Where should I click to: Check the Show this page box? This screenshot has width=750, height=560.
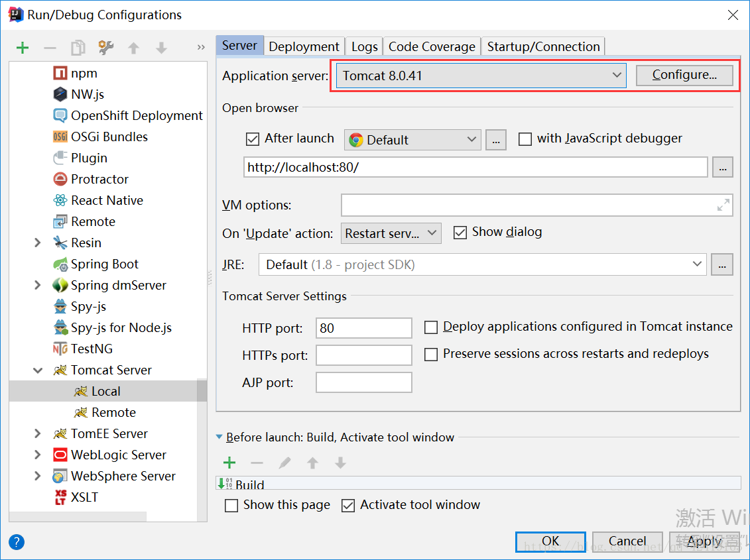[x=231, y=506]
